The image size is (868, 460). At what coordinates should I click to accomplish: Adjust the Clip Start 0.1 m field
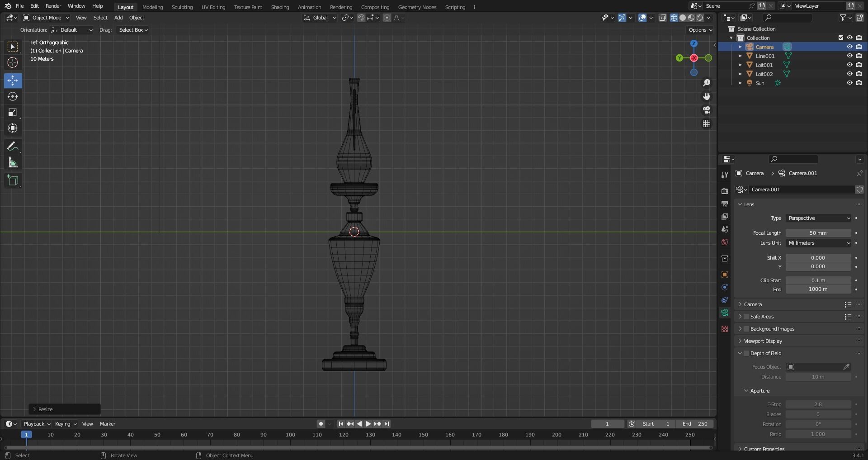tap(818, 280)
